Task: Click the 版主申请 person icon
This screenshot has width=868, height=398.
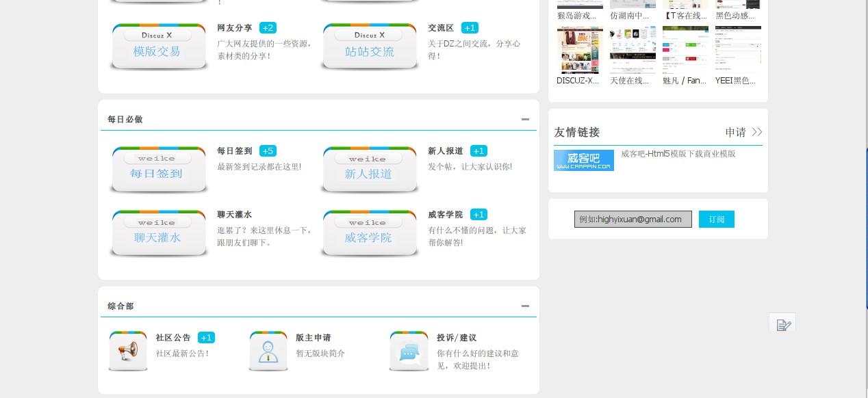Action: (x=268, y=351)
